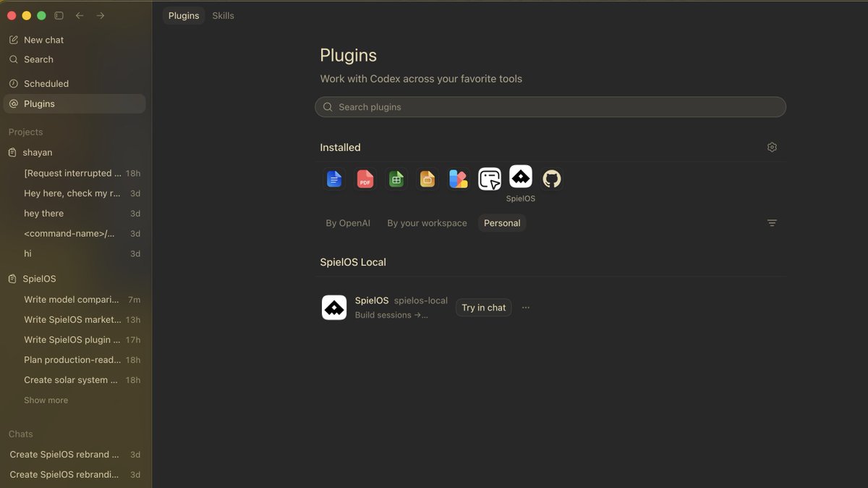The width and height of the screenshot is (868, 488).
Task: Open the installed browser-cursor plugin icon
Action: 490,179
